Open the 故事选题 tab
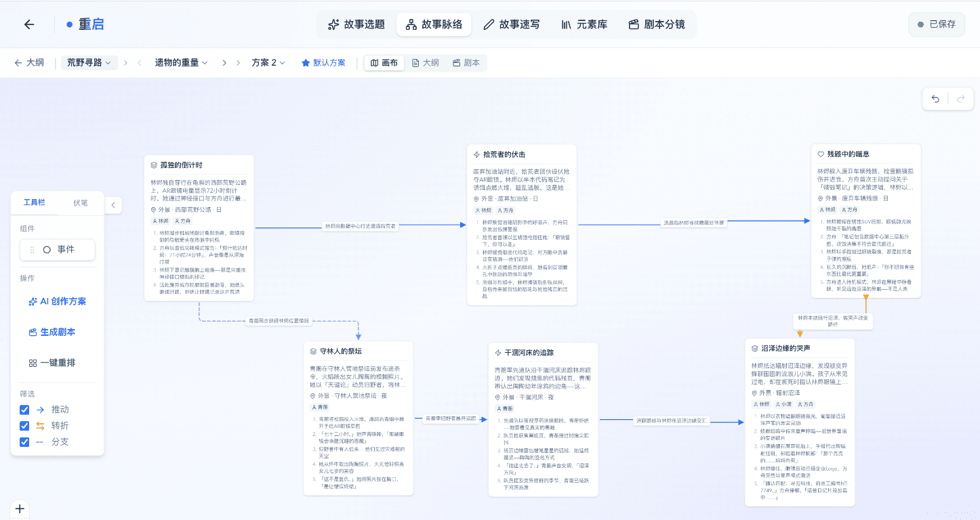This screenshot has width=980, height=520. coord(356,24)
